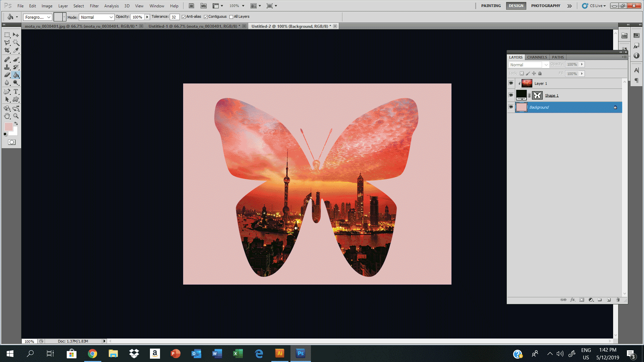644x362 pixels.
Task: Hide Layer 1 using its eye icon
Action: 511,83
